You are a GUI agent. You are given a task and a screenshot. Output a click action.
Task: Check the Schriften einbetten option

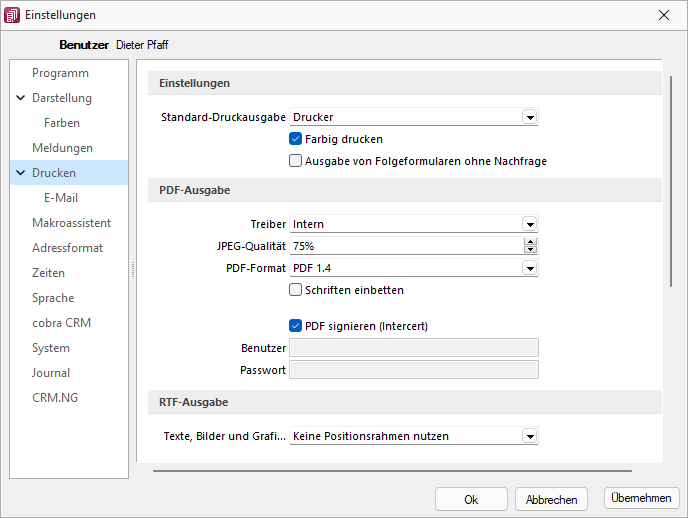click(x=295, y=290)
